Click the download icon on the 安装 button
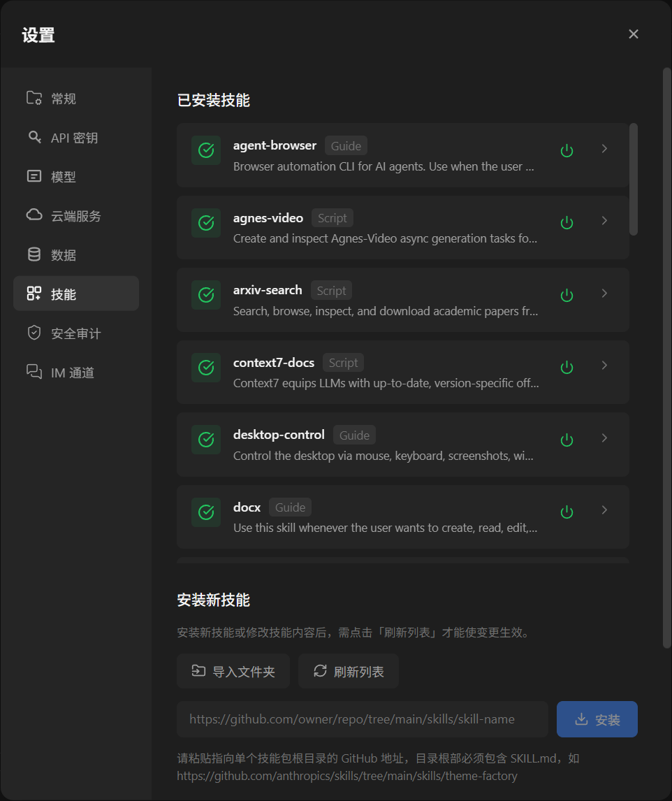Screen dimensions: 672x801 581,719
